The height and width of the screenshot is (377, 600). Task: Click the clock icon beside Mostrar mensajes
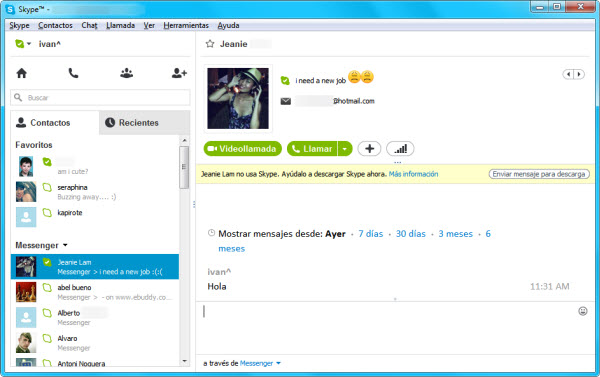click(x=211, y=232)
